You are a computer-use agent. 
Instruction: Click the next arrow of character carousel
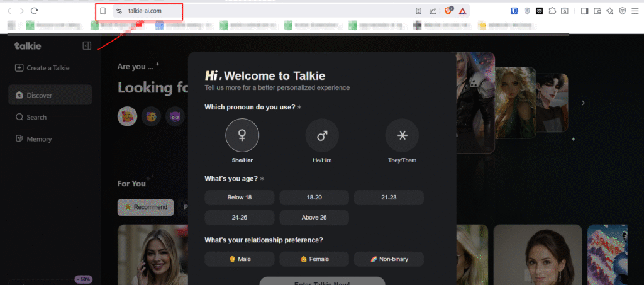(x=583, y=103)
